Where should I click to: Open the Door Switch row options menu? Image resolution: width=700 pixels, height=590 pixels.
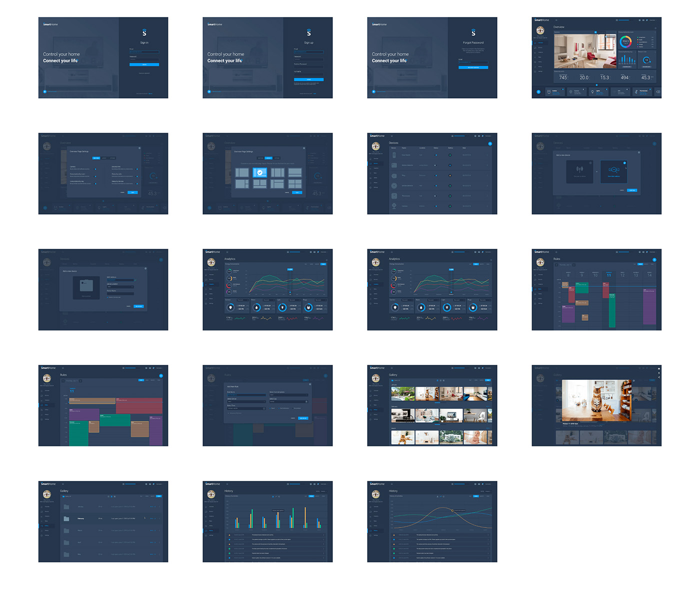[487, 155]
